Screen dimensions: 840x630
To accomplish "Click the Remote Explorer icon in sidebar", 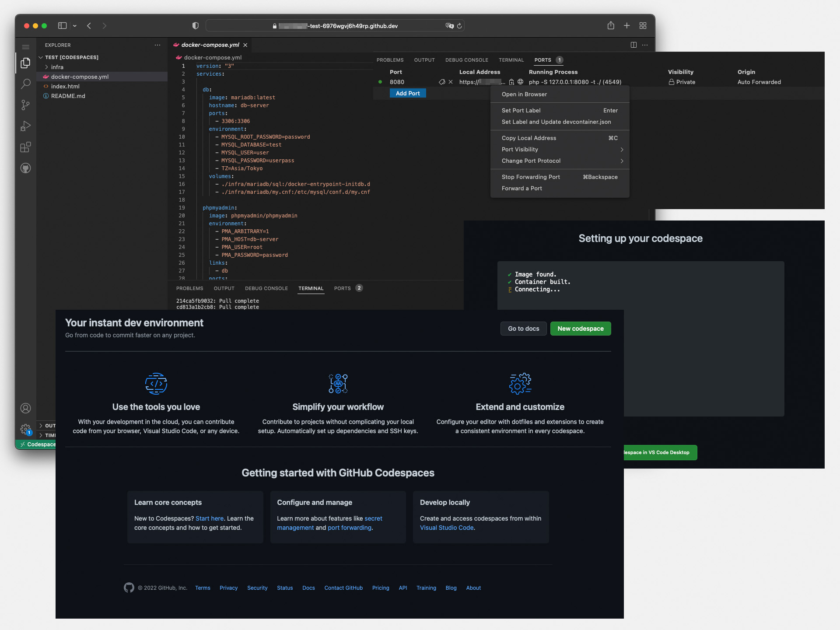I will (26, 168).
